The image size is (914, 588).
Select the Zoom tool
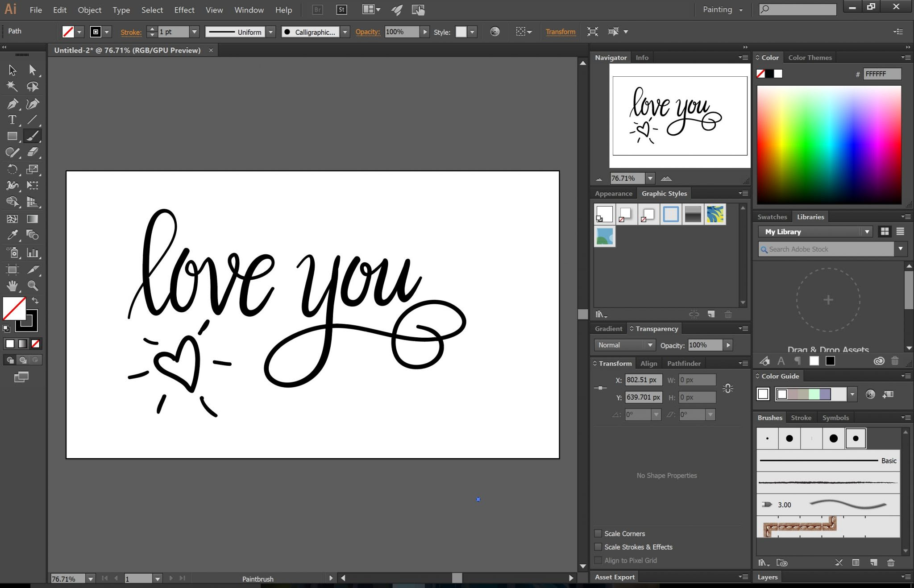point(32,286)
